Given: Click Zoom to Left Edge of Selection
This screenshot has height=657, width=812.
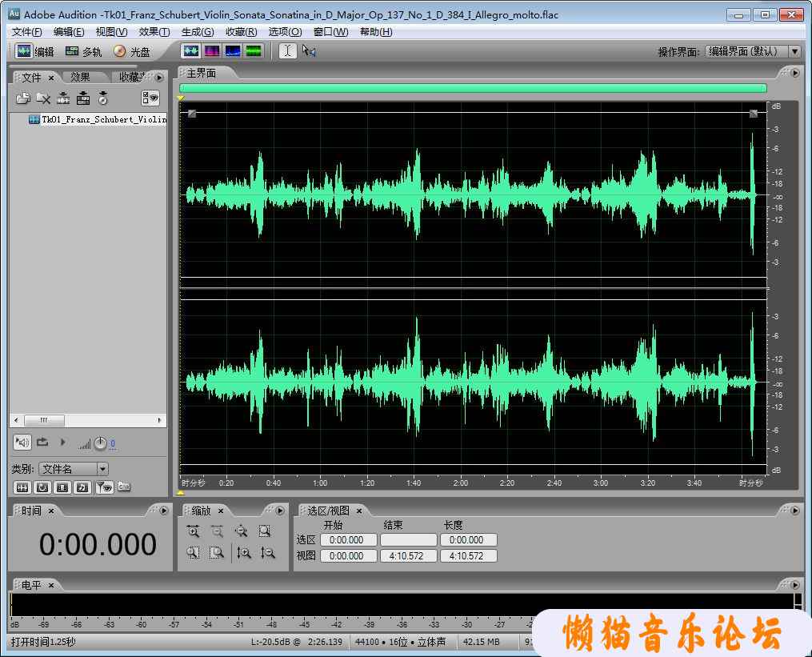Looking at the screenshot, I should pos(193,553).
